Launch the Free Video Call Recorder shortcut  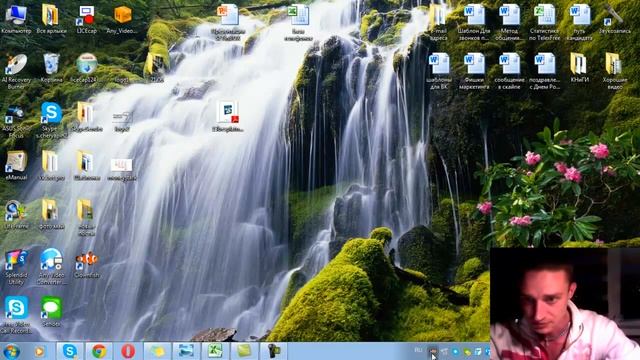16,315
